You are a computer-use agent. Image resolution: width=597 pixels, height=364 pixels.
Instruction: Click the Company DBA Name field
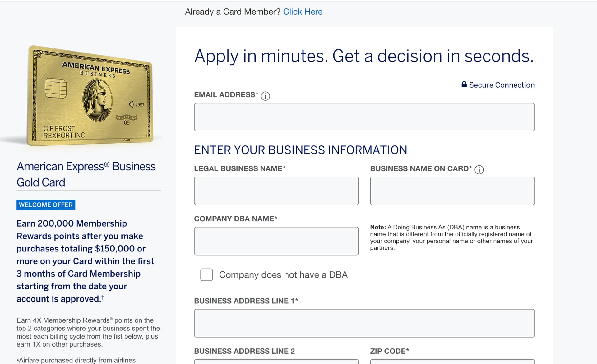click(276, 241)
